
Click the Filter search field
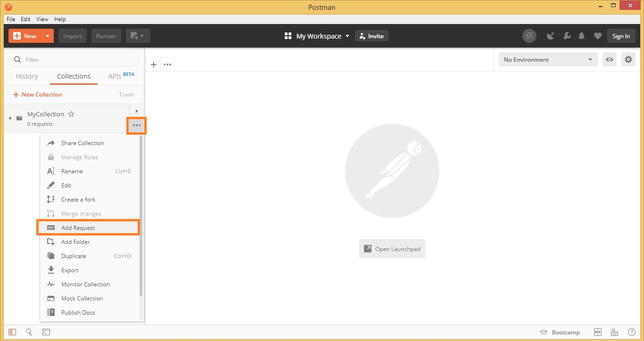[74, 59]
